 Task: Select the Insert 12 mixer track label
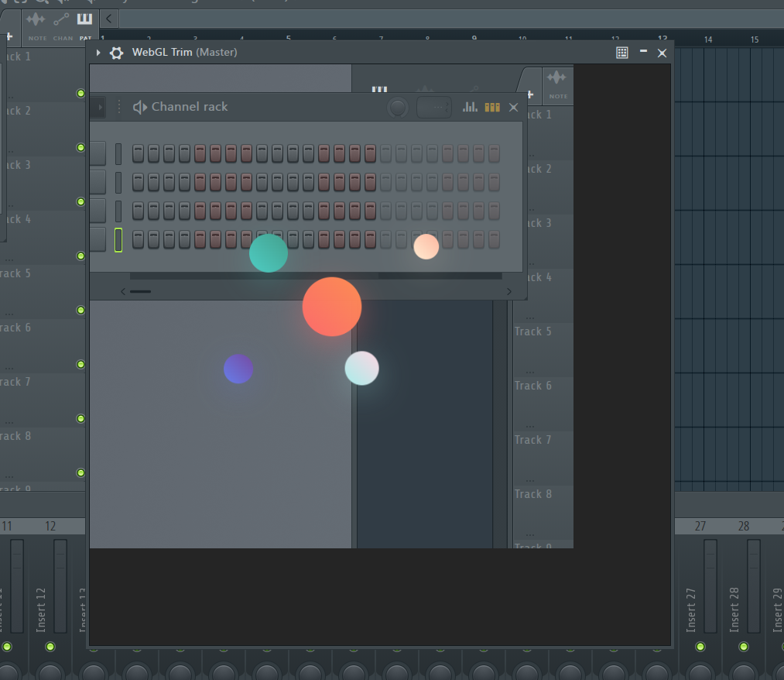coord(41,610)
